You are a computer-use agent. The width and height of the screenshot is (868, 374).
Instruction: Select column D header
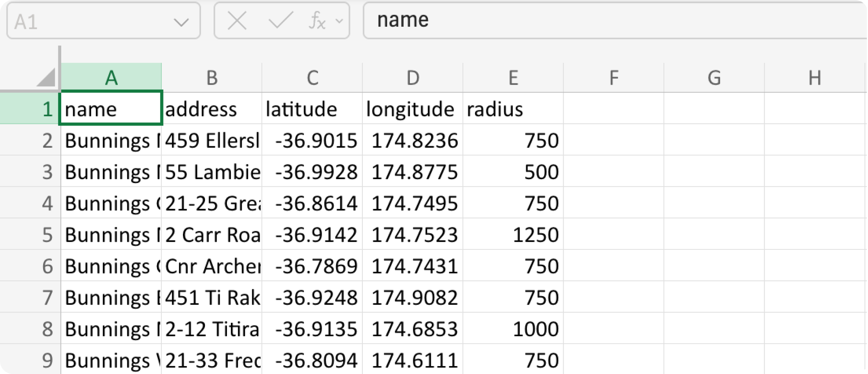pyautogui.click(x=413, y=77)
